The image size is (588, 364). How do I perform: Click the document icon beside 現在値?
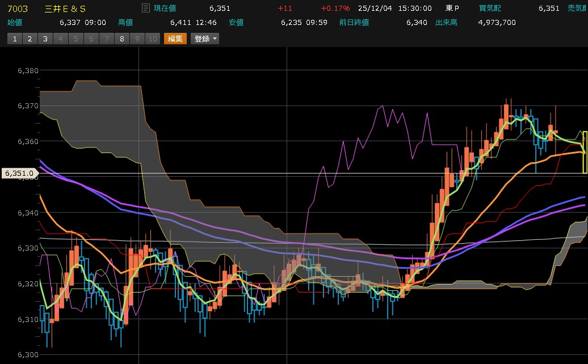145,9
